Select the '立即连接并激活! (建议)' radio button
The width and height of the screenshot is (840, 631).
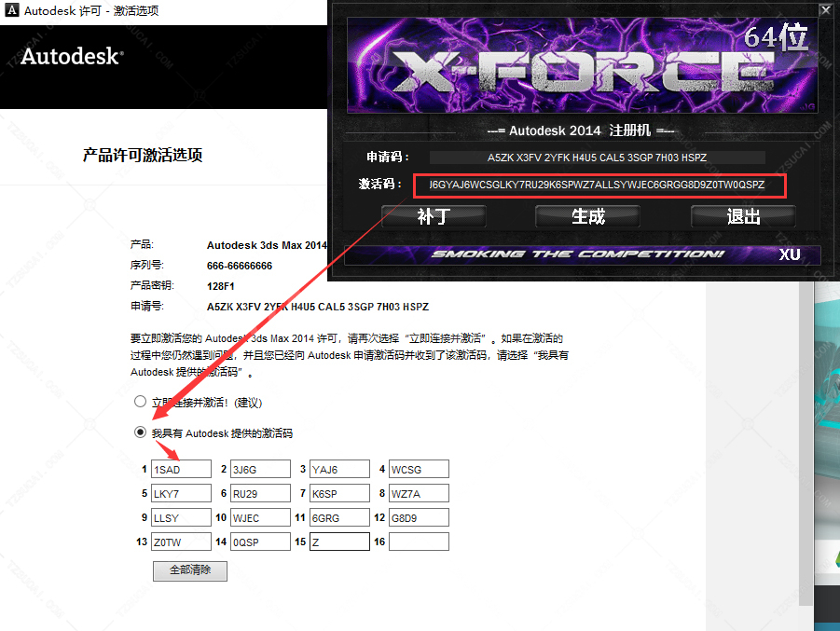(141, 401)
